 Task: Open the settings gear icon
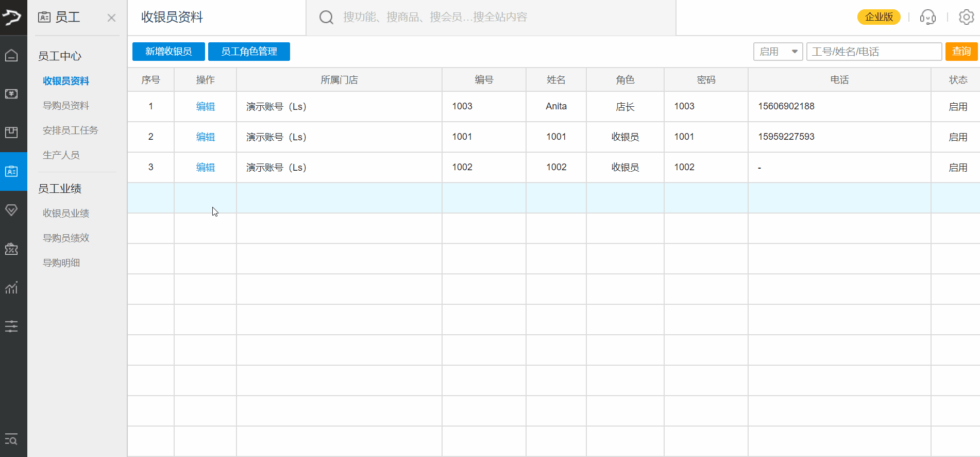(x=966, y=17)
